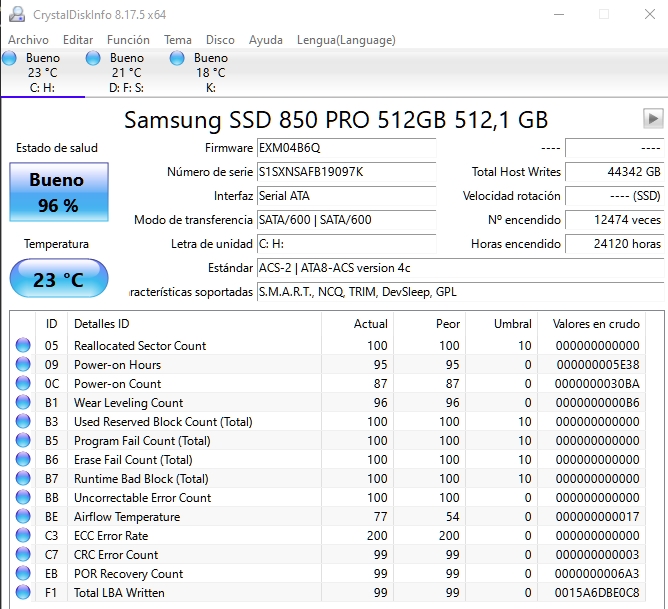Click the Bueno 96 % health status button
This screenshot has height=609, width=668.
59,192
